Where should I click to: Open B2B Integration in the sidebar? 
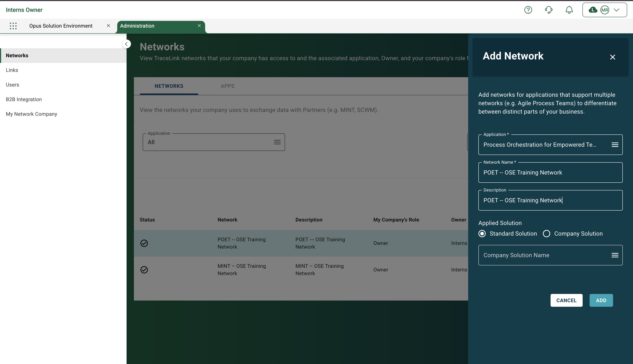click(x=63, y=100)
